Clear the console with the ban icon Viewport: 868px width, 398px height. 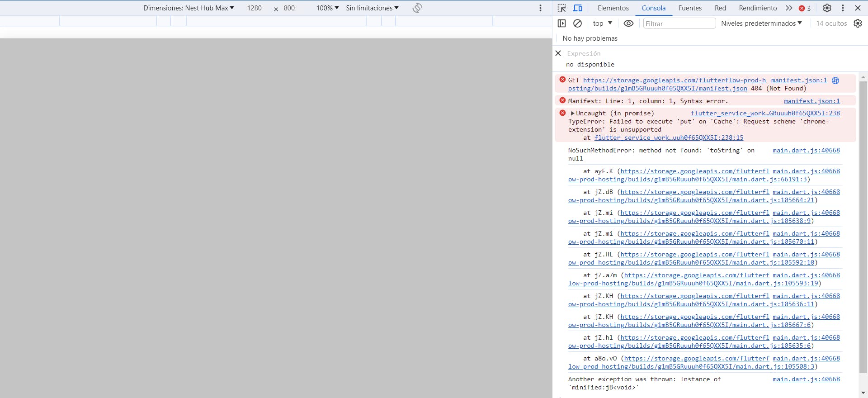coord(577,24)
